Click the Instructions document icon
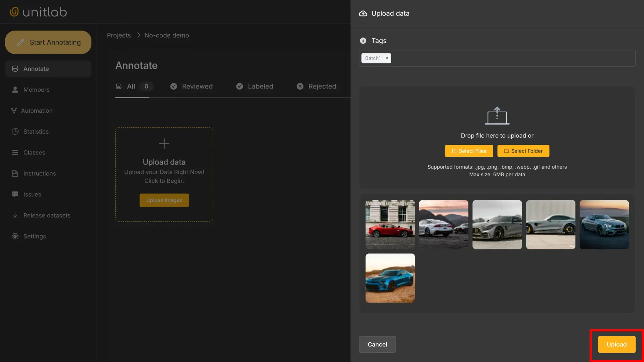The height and width of the screenshot is (362, 644). (15, 173)
